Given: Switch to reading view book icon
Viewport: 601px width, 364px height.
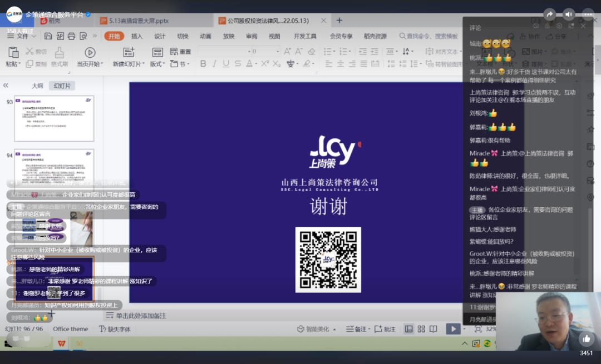Looking at the screenshot, I should (433, 329).
